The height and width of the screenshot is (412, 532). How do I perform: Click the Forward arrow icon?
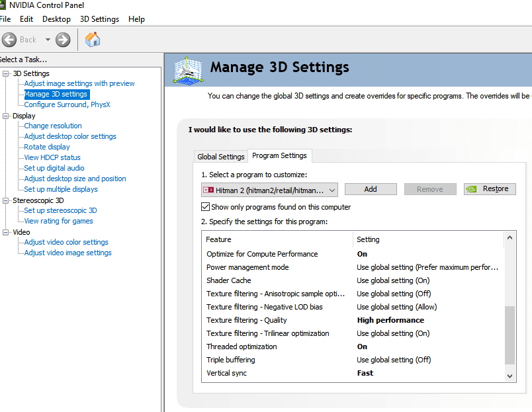[x=63, y=40]
